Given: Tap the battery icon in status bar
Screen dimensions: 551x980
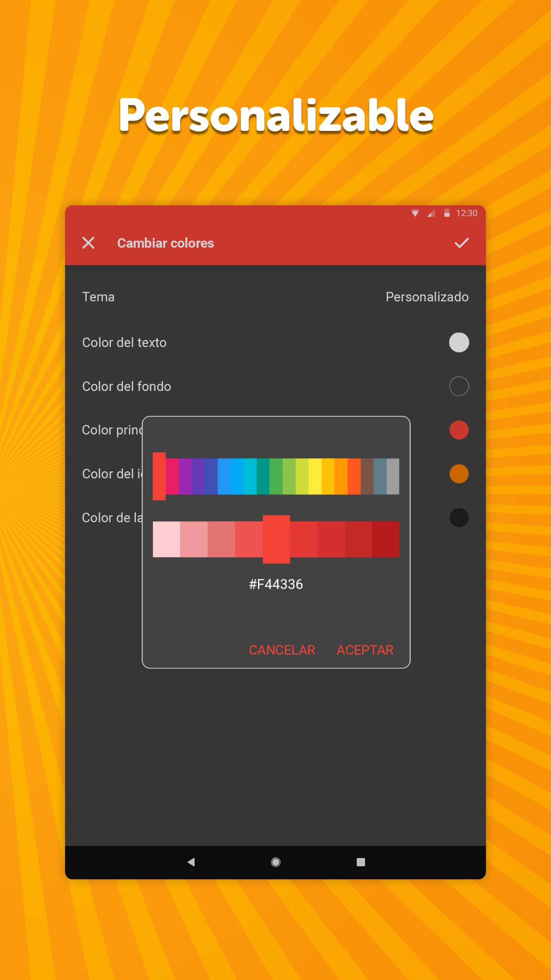Looking at the screenshot, I should 447,213.
